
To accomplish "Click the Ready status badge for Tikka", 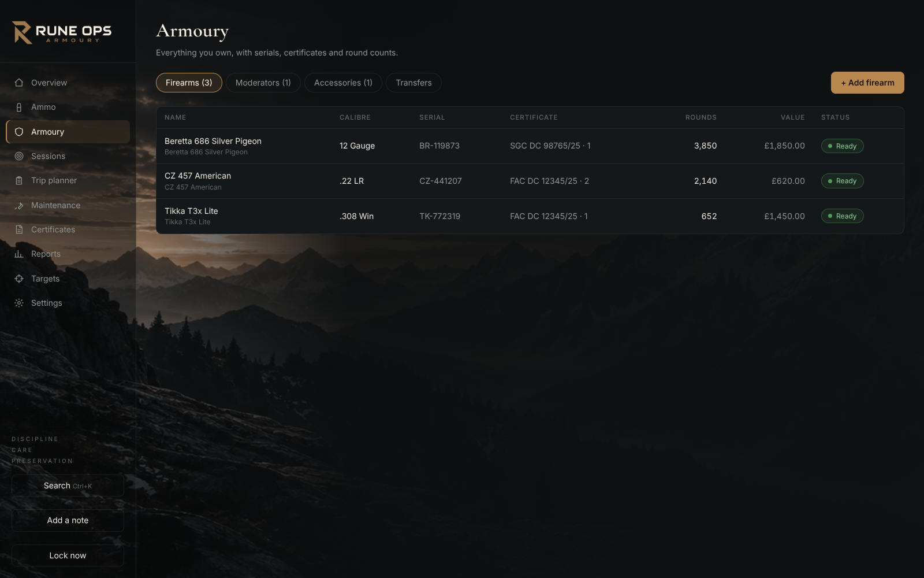I will [x=842, y=216].
